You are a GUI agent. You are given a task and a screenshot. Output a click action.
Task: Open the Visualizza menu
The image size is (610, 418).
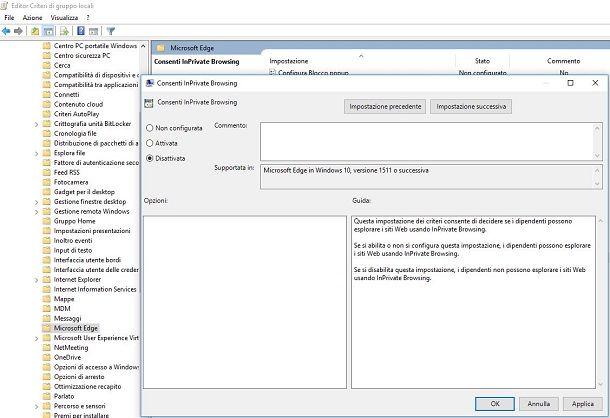(64, 17)
